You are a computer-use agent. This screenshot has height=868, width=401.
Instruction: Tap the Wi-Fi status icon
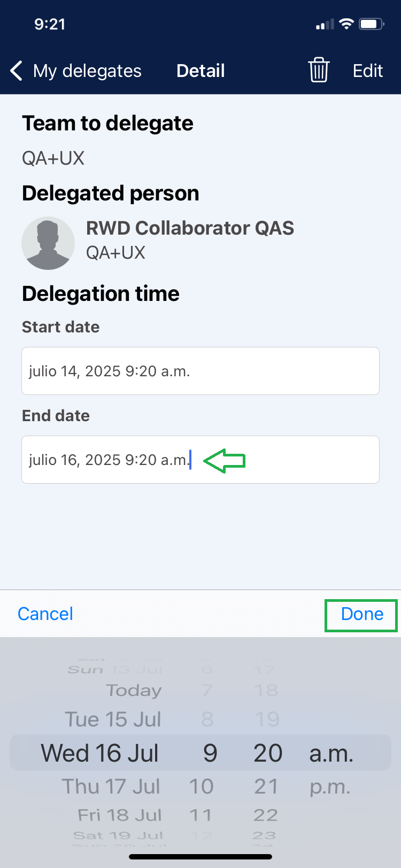coord(346,24)
